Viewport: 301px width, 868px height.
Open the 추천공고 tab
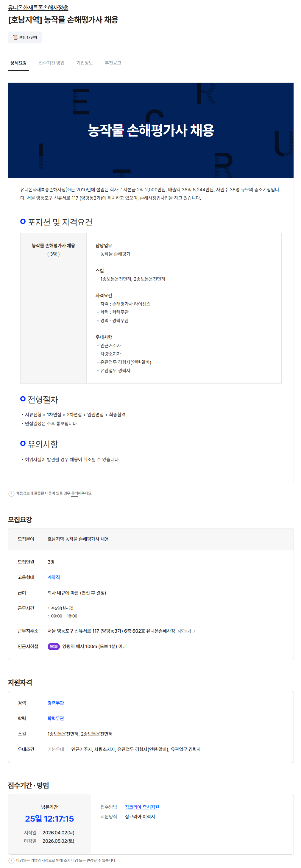[113, 63]
